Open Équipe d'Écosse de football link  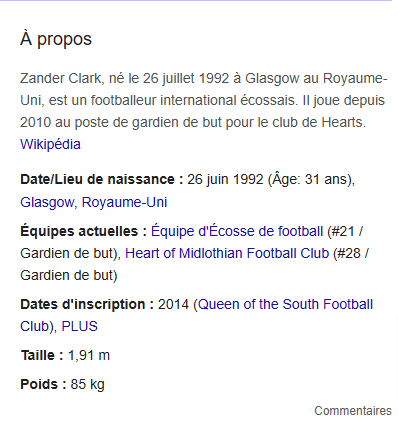point(237,231)
